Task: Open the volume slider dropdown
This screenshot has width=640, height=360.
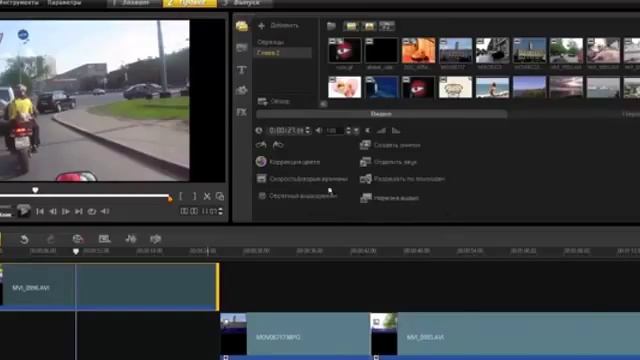Action: click(356, 131)
